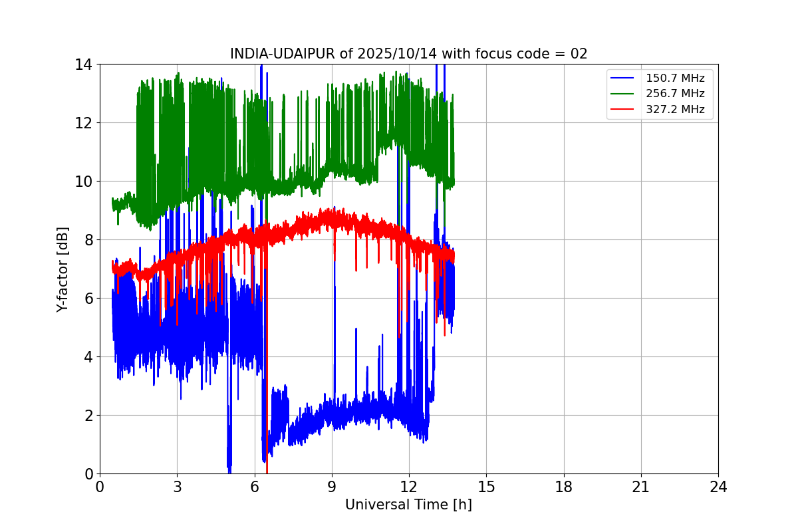Click x-axis tick label 18
Viewport: 798px width, 532px height.
point(564,487)
